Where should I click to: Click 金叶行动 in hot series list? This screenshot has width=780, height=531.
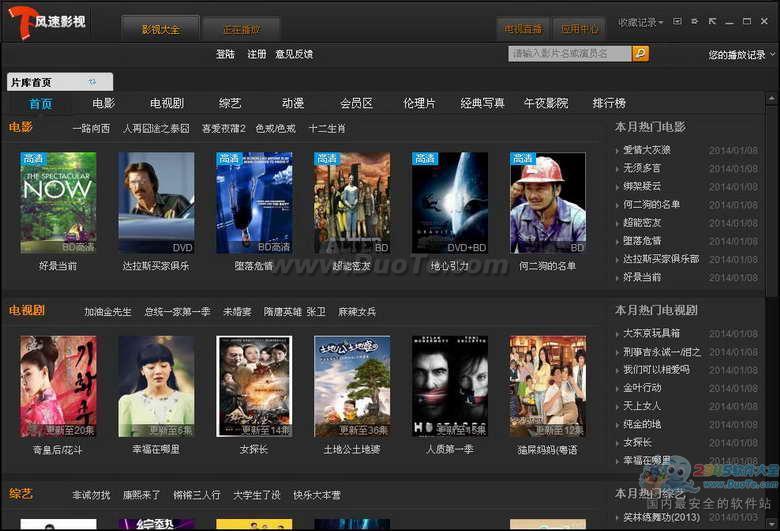[x=642, y=388]
